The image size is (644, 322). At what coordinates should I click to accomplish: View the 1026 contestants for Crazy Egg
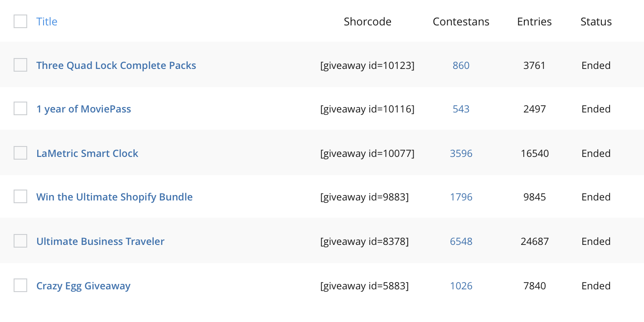[x=461, y=286]
